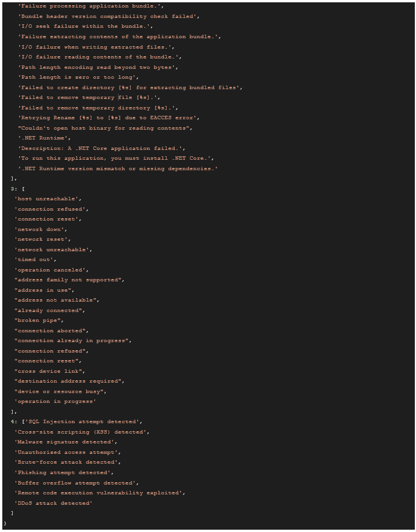Image resolution: width=416 pixels, height=532 pixels.
Task: Click the 'already connected' string
Action: (x=50, y=311)
